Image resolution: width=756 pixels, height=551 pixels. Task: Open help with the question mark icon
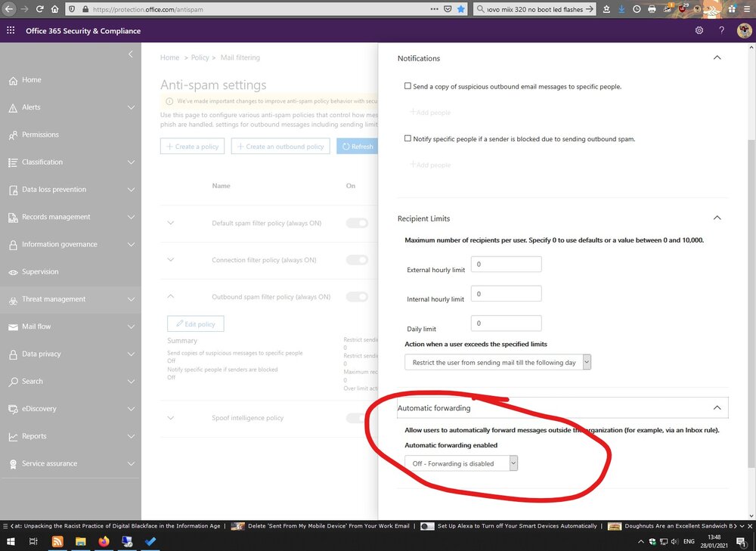point(721,30)
